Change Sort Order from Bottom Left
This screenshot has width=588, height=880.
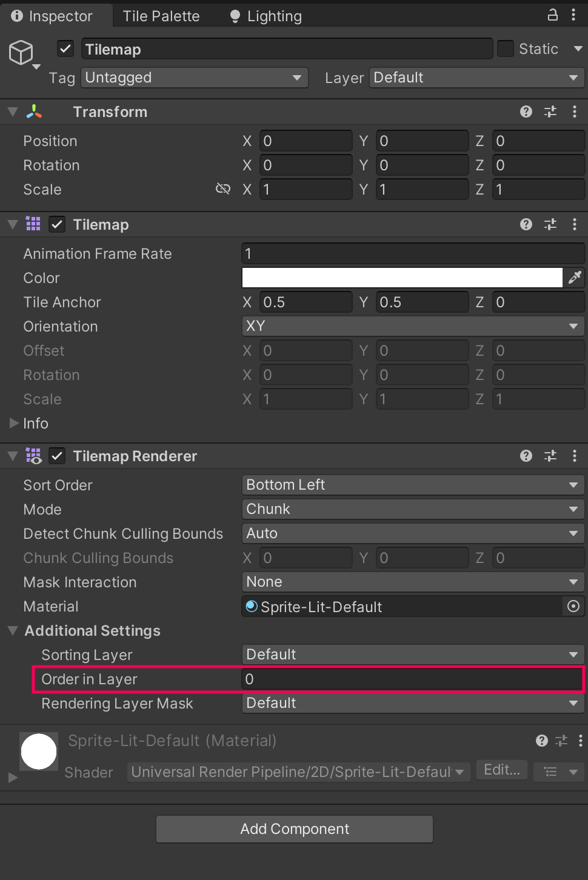pos(412,485)
